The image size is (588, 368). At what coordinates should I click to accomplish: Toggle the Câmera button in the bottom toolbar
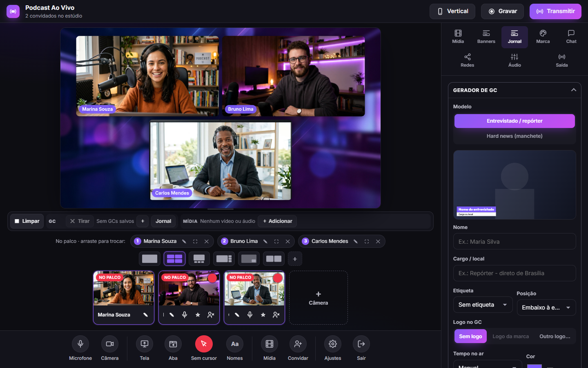(110, 344)
